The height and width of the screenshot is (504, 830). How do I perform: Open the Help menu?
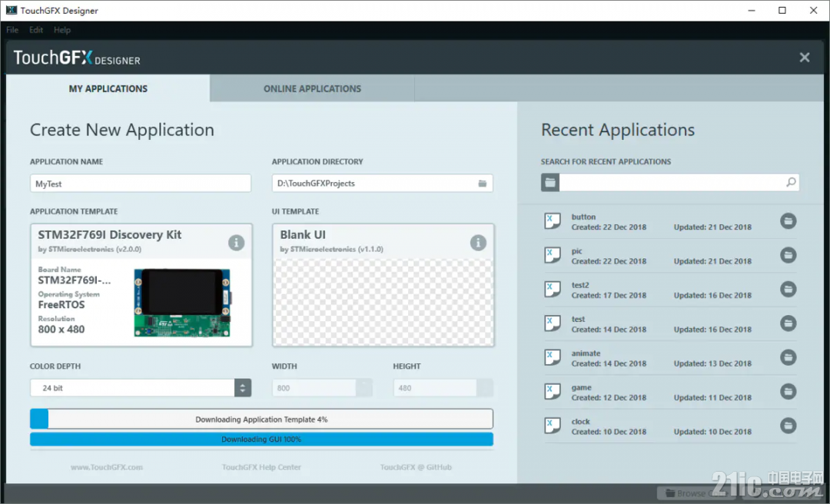coord(62,30)
